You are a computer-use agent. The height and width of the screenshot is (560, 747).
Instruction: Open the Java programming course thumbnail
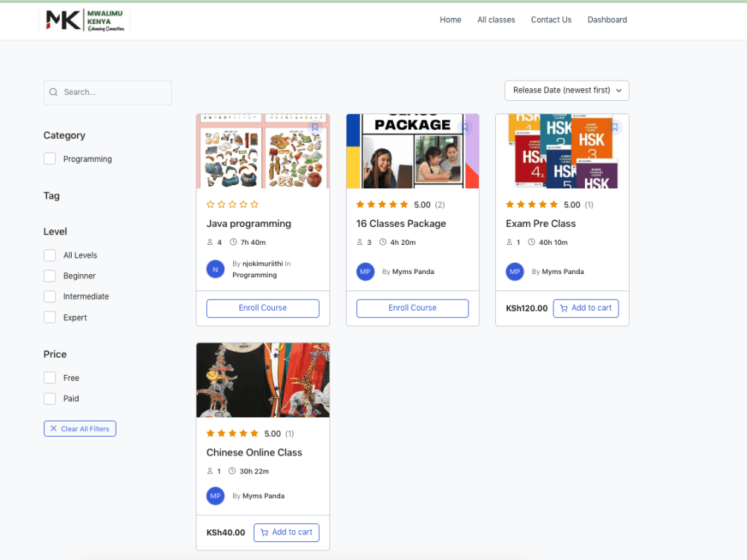(x=263, y=151)
